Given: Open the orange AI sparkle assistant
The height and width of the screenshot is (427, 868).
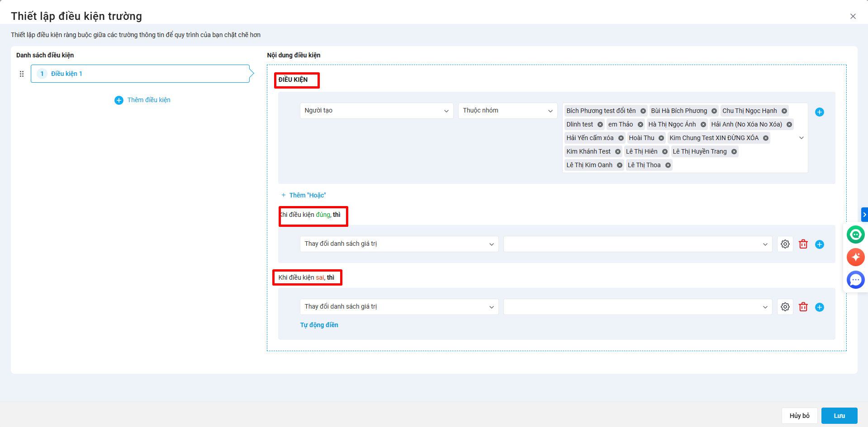Looking at the screenshot, I should coord(856,257).
